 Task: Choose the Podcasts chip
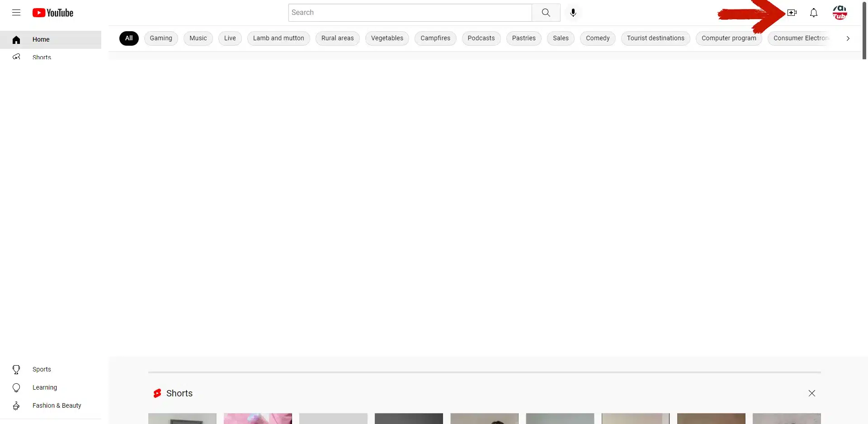[481, 38]
